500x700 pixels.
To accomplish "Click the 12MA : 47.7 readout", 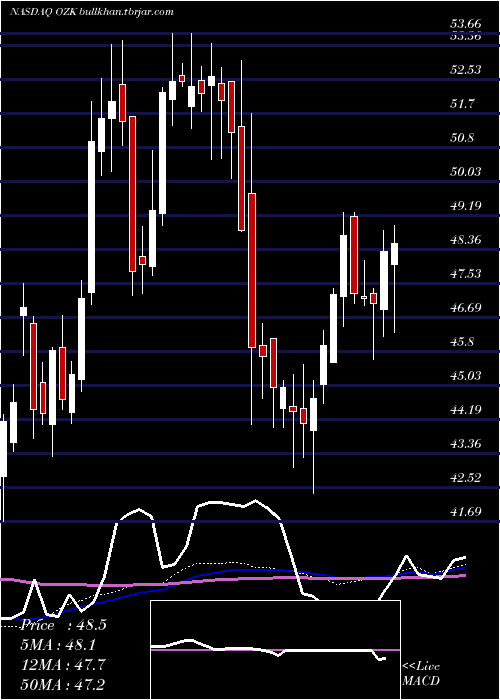I will [64, 664].
